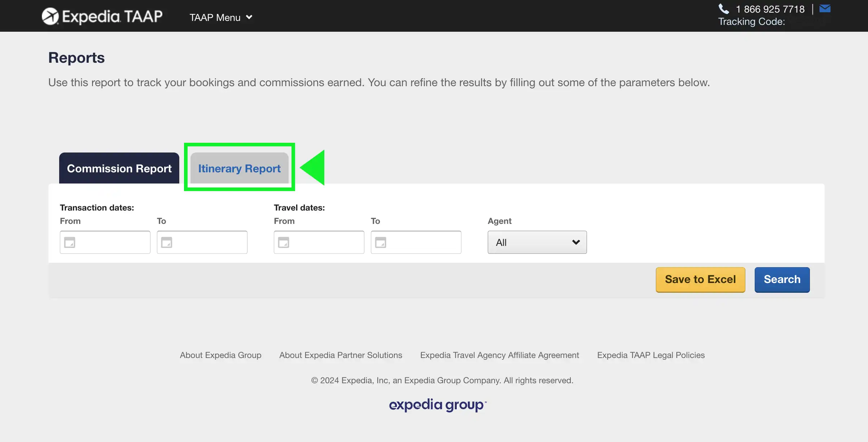Switch to the Commission Report tab
The image size is (868, 442).
119,168
